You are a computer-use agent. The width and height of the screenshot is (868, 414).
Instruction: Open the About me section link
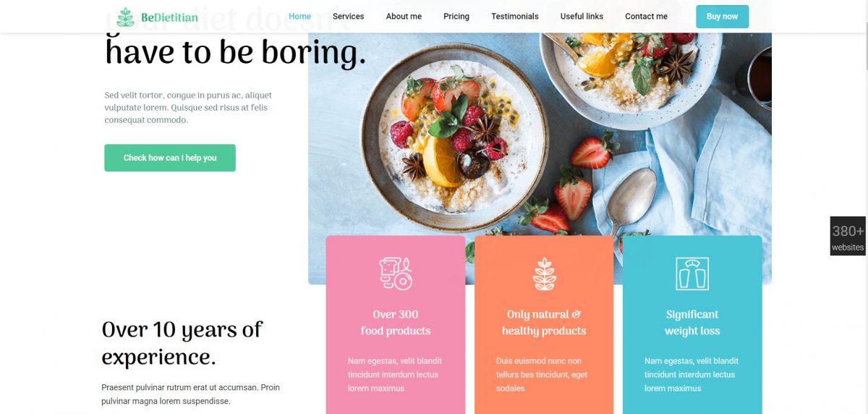click(x=404, y=16)
